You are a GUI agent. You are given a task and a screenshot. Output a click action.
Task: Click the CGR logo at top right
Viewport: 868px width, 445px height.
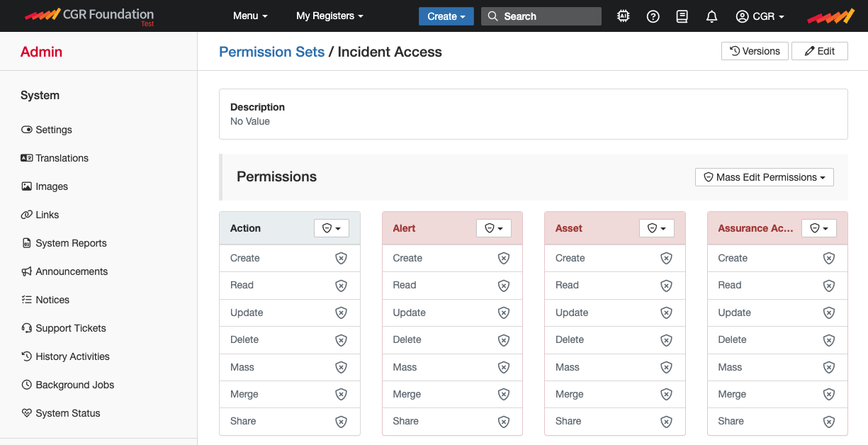[831, 16]
